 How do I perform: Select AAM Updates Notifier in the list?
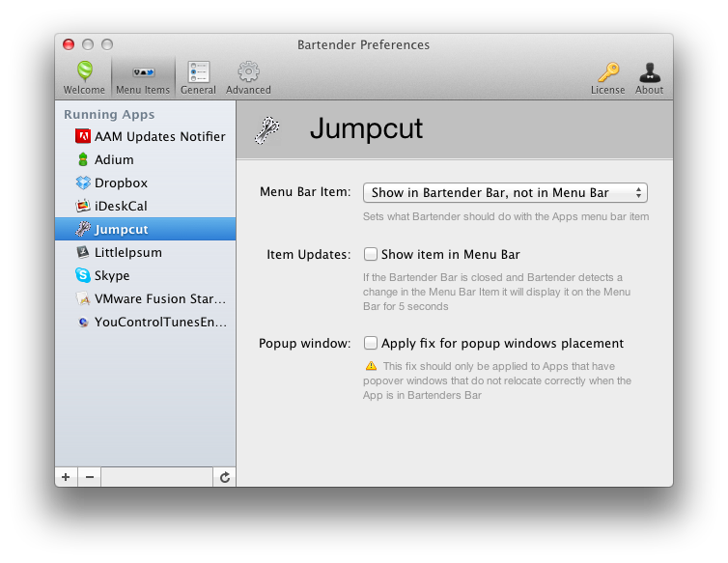click(x=146, y=136)
